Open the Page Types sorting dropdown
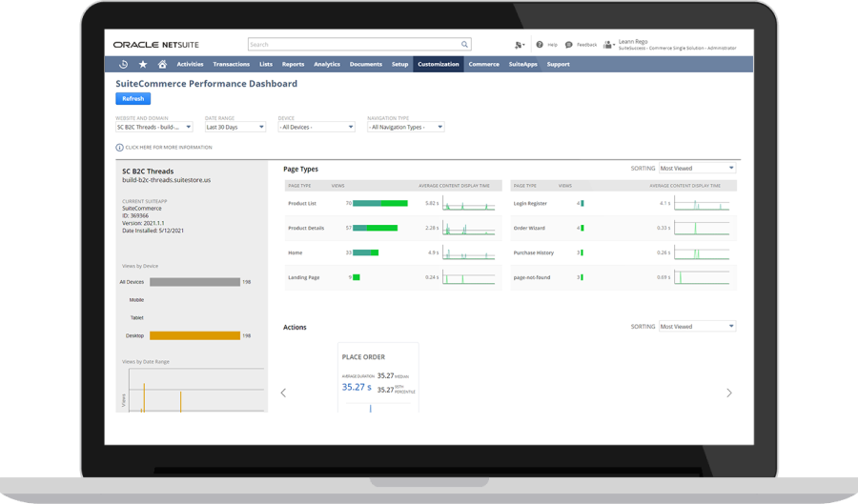The width and height of the screenshot is (858, 504). tap(697, 169)
